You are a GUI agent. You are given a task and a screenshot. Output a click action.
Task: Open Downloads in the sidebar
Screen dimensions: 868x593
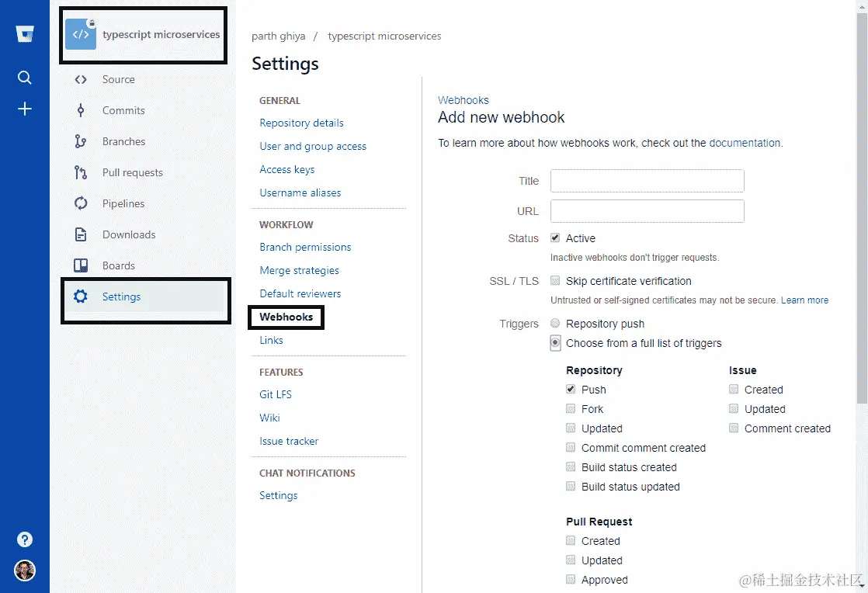tap(128, 234)
